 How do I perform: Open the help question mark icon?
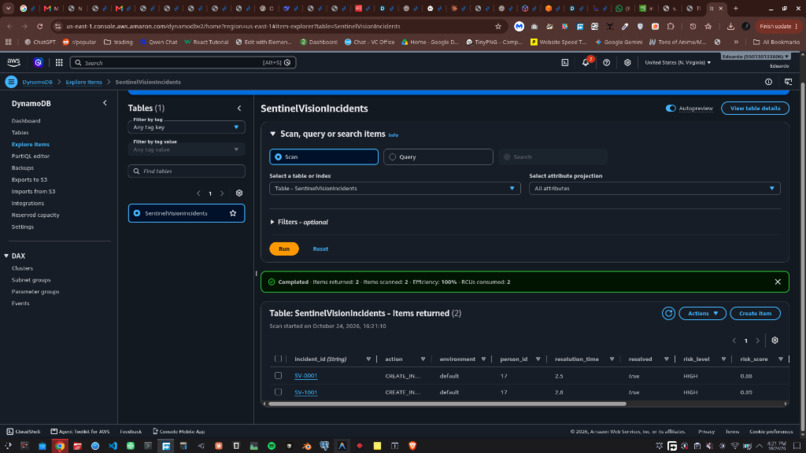point(607,62)
